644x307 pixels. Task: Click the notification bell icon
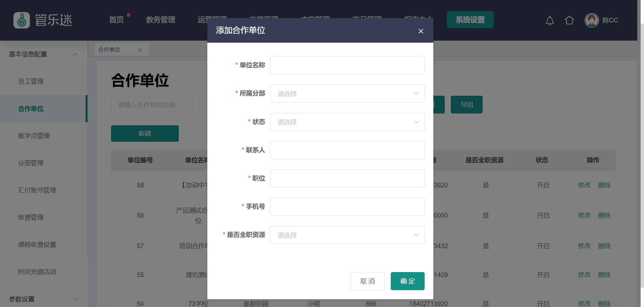point(549,20)
